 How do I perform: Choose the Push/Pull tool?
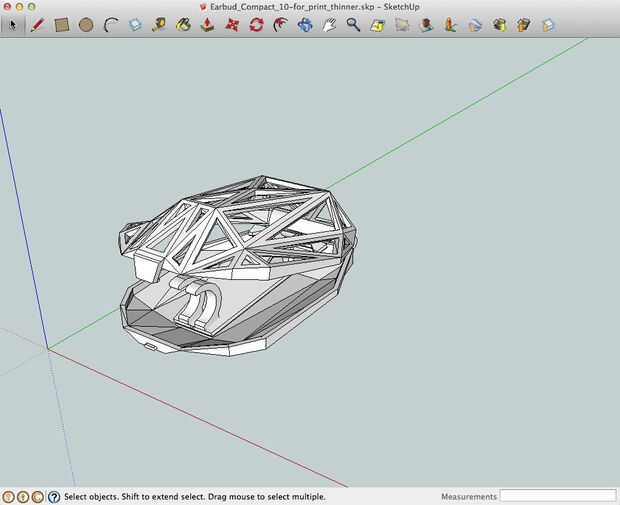click(x=208, y=25)
